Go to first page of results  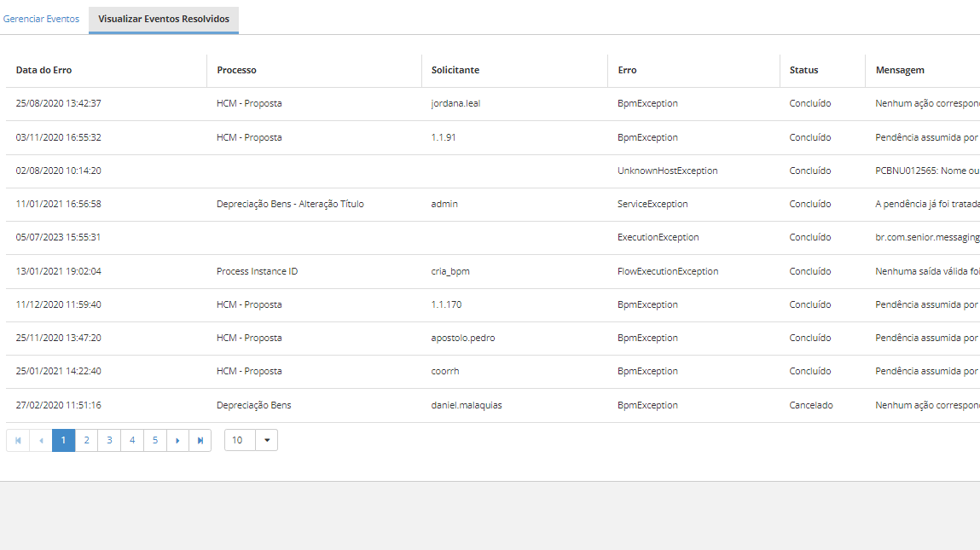tap(18, 440)
